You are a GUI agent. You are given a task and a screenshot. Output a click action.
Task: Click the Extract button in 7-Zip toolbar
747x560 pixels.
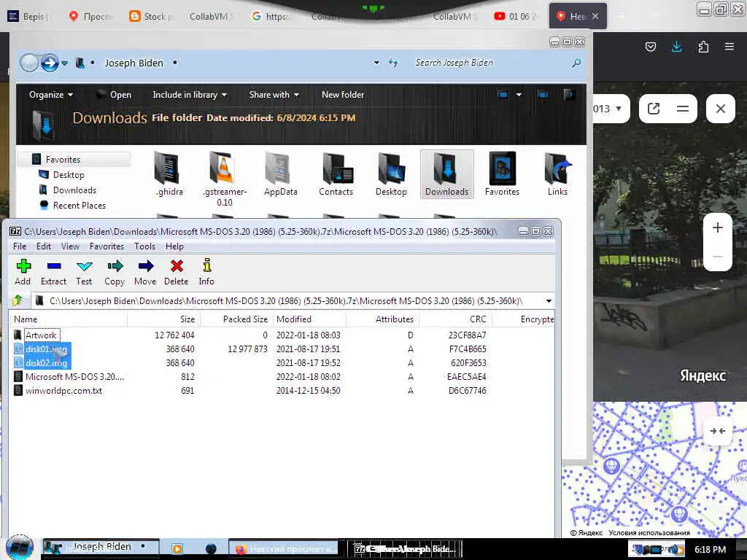[x=53, y=272]
